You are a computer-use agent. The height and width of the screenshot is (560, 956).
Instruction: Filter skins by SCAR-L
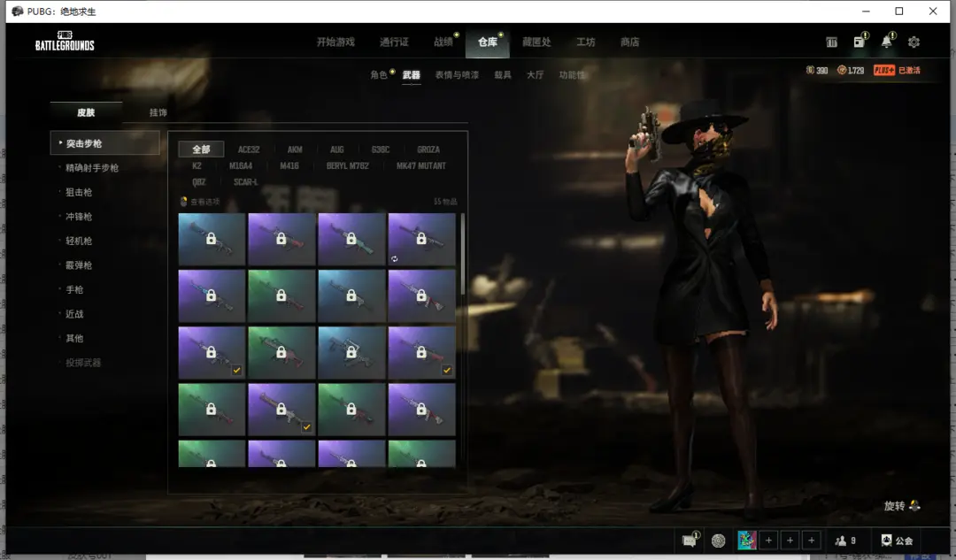click(x=246, y=182)
